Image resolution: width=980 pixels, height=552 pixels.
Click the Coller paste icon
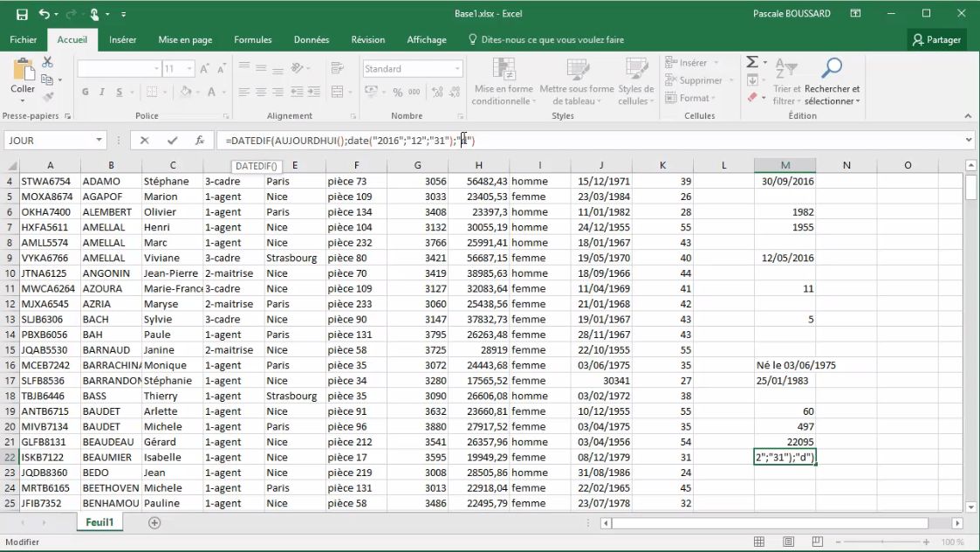(23, 73)
